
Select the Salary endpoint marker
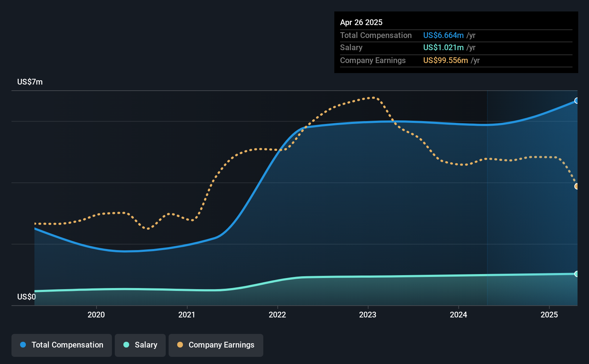(576, 274)
